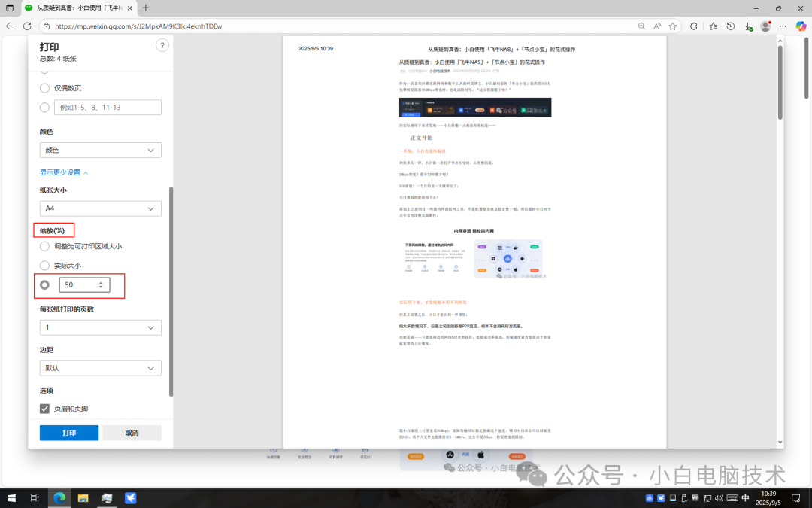Open the notification center icon
812x508 pixels.
click(796, 498)
